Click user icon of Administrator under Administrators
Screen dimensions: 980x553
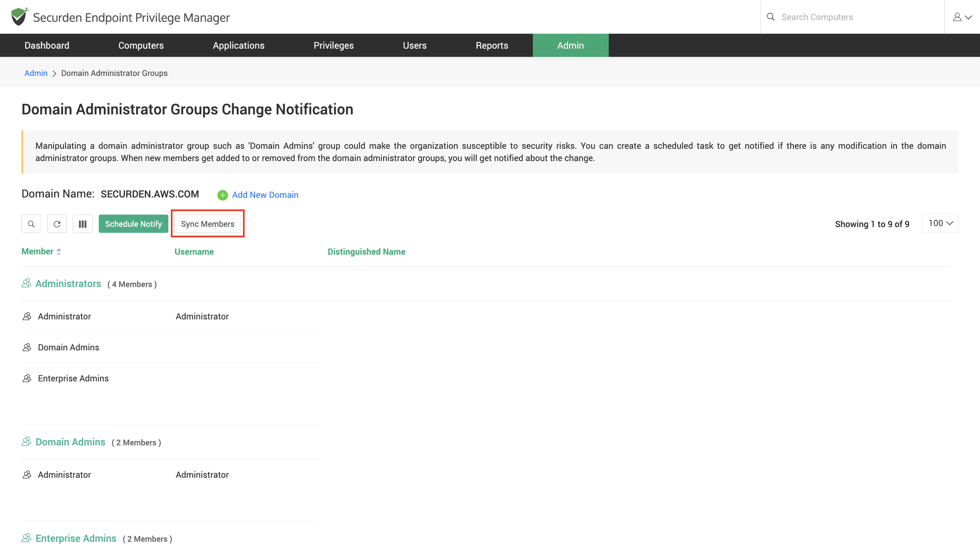coord(27,316)
